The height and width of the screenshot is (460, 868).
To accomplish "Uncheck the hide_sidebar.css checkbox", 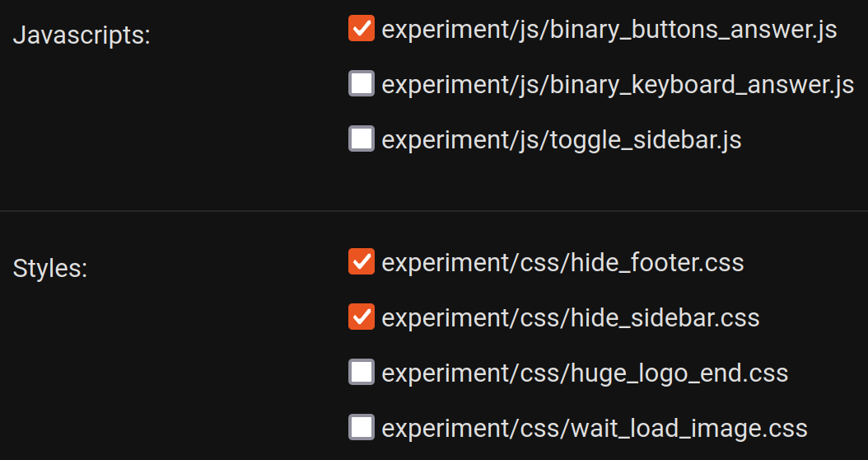I will [x=362, y=317].
